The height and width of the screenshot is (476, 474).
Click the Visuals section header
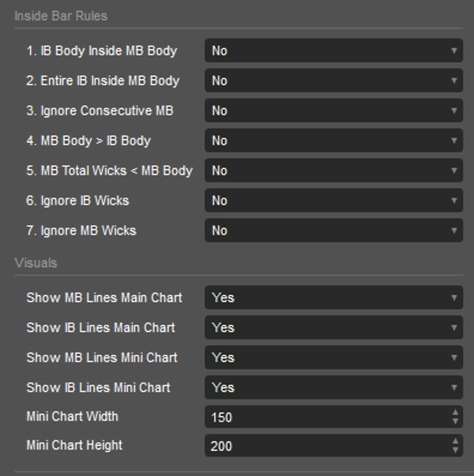(36, 263)
